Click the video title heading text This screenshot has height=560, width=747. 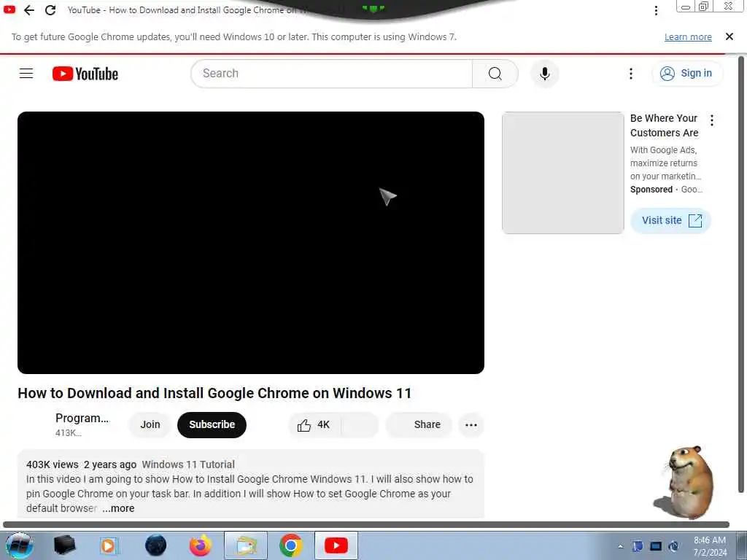(214, 393)
